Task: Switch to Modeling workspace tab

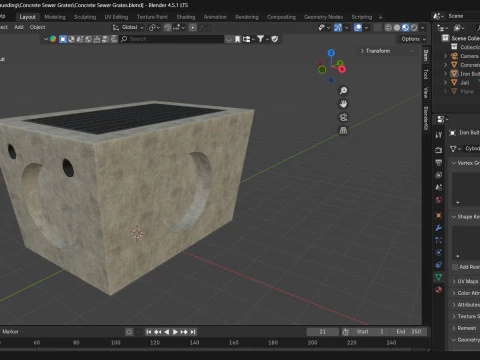Action: (55, 17)
